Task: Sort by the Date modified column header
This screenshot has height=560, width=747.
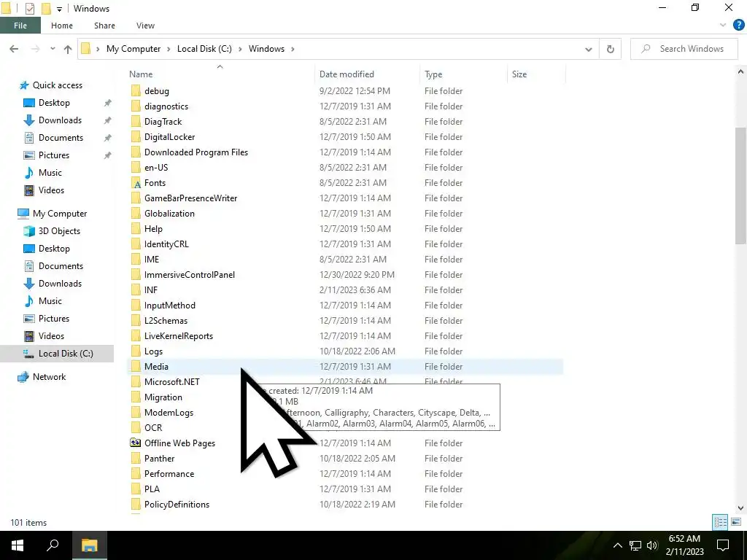Action: click(347, 74)
